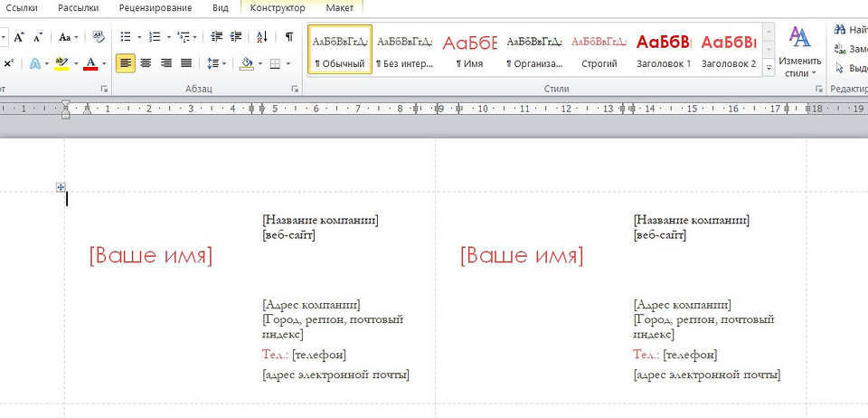This screenshot has width=868, height=418.
Task: Open the Рецензирование tab
Action: (156, 8)
